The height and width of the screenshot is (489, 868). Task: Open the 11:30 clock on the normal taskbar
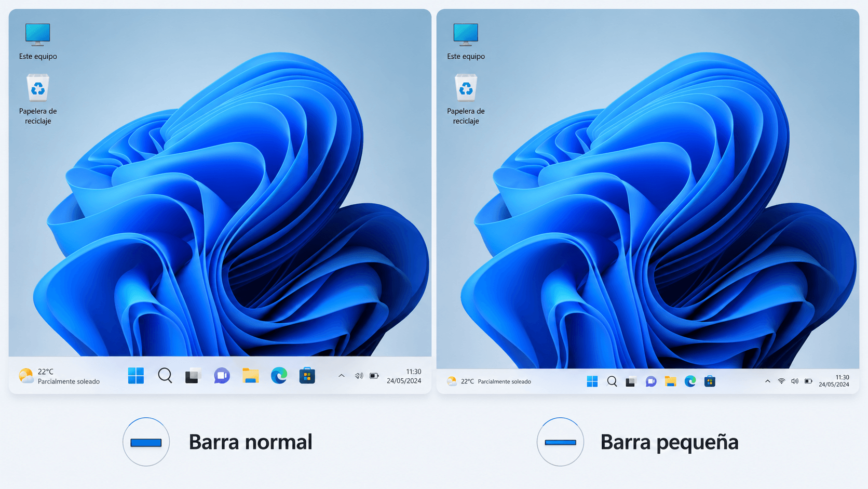coord(404,376)
